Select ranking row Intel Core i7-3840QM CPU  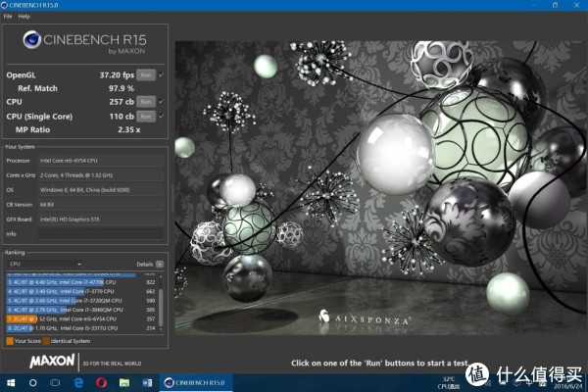point(81,310)
